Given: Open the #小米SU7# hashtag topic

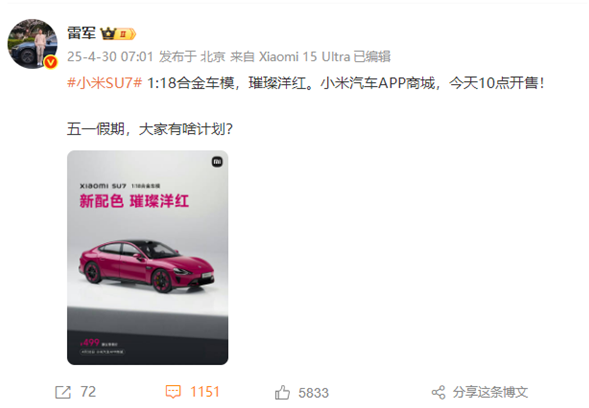Looking at the screenshot, I should tap(104, 83).
